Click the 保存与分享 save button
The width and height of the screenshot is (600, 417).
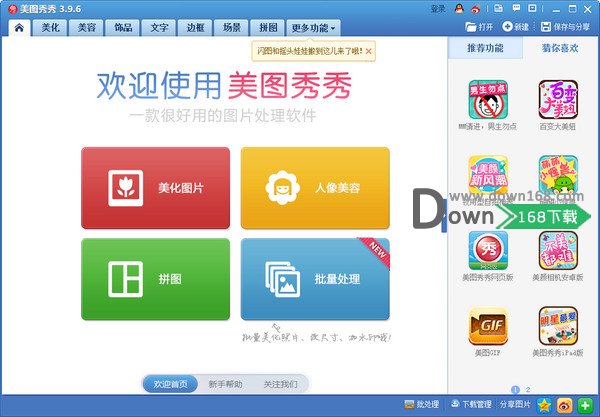pyautogui.click(x=565, y=27)
